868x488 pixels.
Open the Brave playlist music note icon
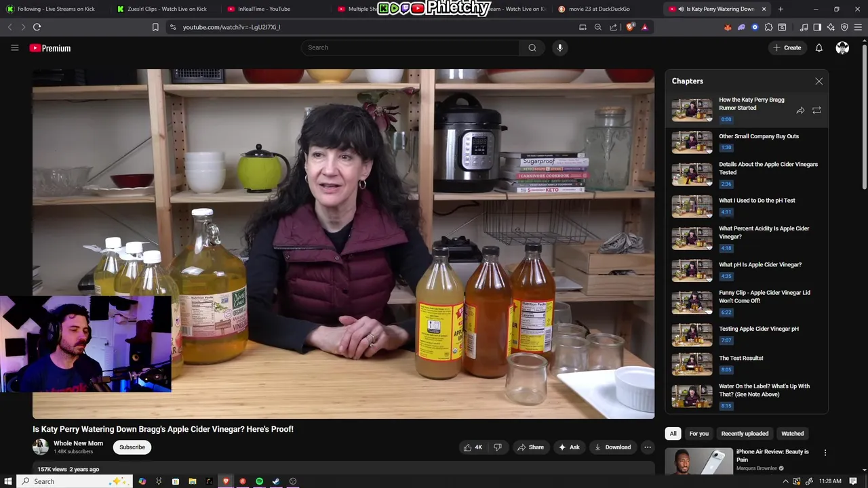(x=804, y=27)
